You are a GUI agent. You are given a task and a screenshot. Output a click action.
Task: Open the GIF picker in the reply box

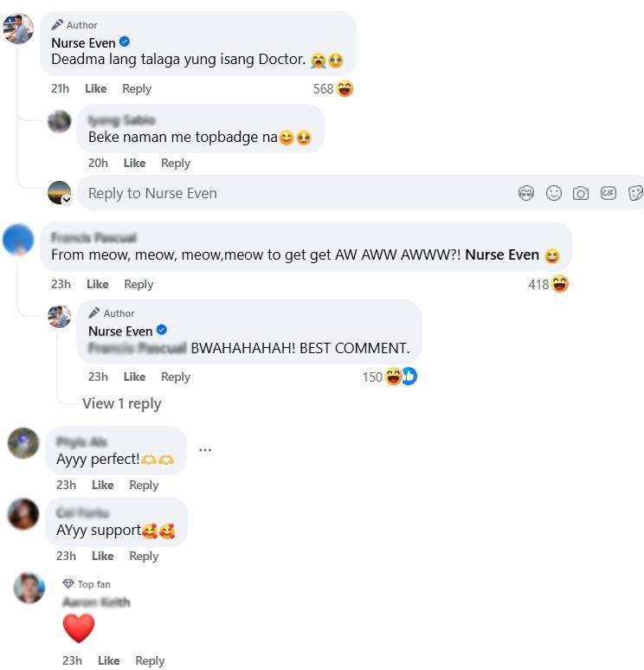pyautogui.click(x=609, y=193)
